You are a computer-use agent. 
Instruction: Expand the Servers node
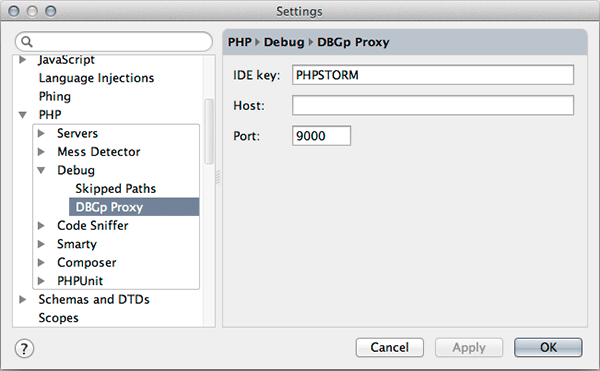[41, 133]
